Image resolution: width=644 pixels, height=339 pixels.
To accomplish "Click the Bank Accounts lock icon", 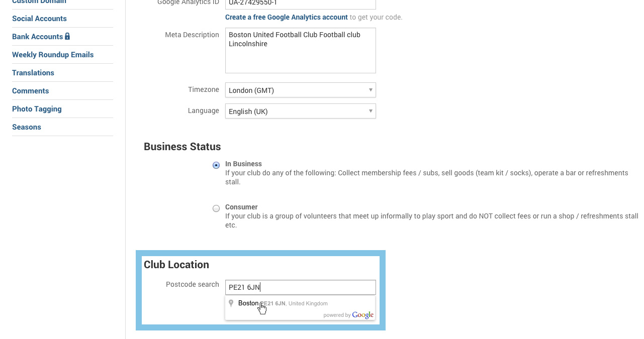I will pyautogui.click(x=67, y=36).
